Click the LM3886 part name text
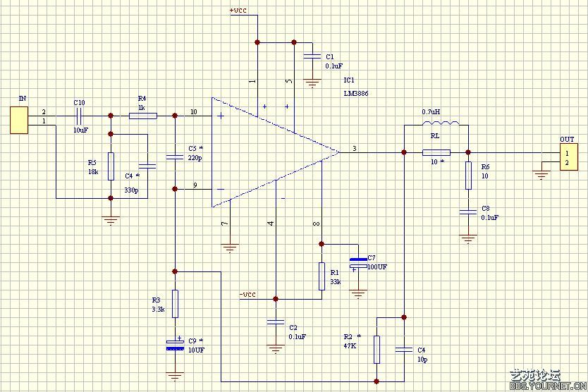 pyautogui.click(x=356, y=93)
